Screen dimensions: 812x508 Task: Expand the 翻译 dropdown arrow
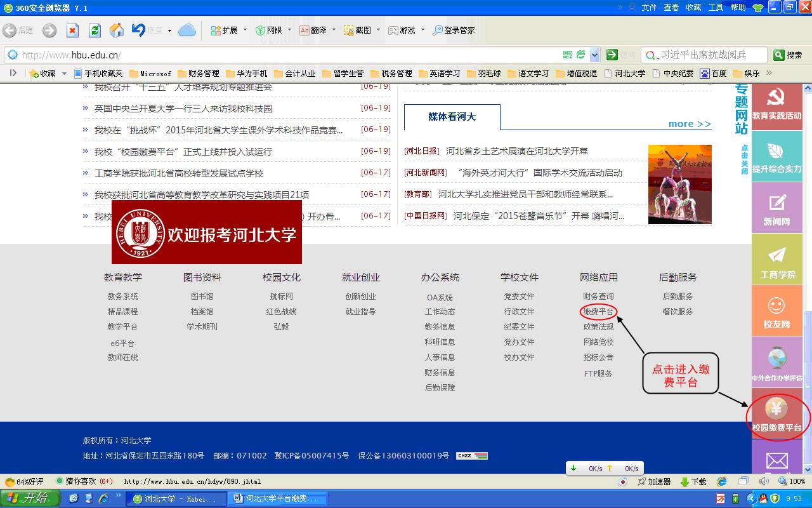[334, 30]
